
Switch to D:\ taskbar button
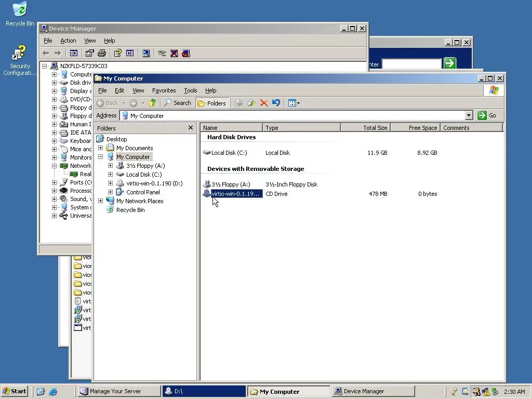pos(204,391)
